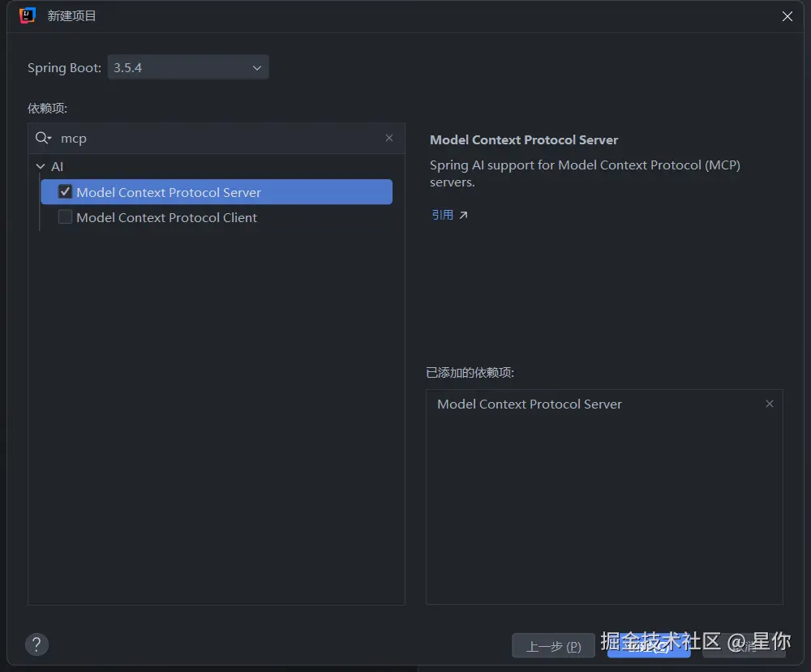Click into the dependency search field
The width and height of the screenshot is (811, 672).
click(x=219, y=139)
